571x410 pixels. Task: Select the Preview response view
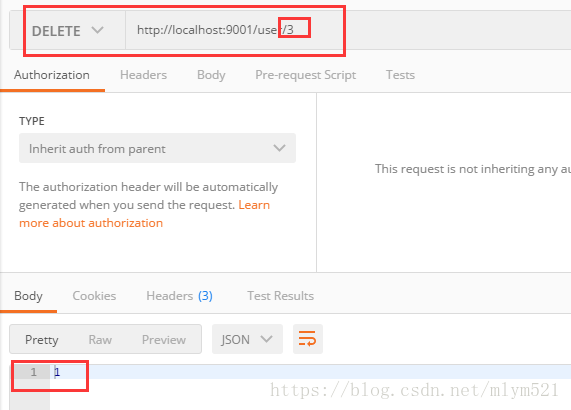(164, 340)
